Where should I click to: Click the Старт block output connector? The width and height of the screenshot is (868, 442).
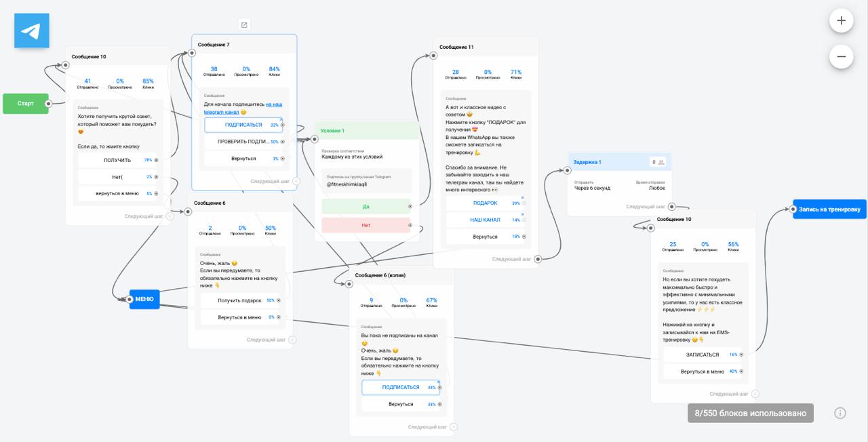pyautogui.click(x=49, y=104)
